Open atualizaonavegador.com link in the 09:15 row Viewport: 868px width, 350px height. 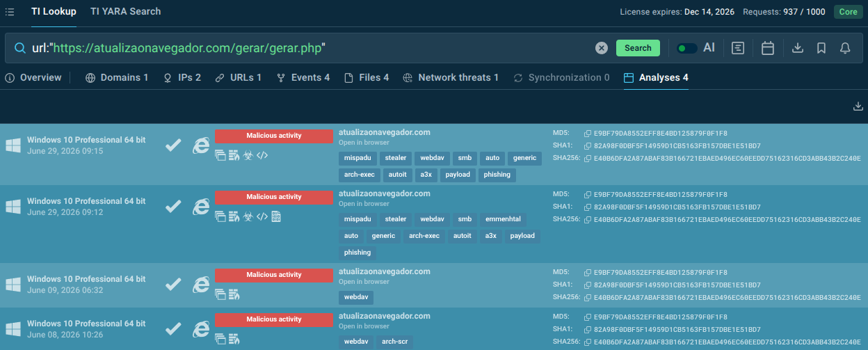385,132
